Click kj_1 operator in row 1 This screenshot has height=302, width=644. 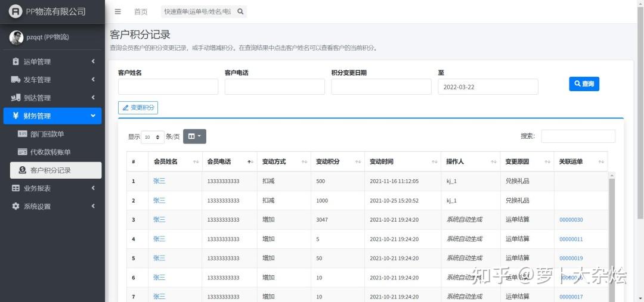pyautogui.click(x=451, y=181)
